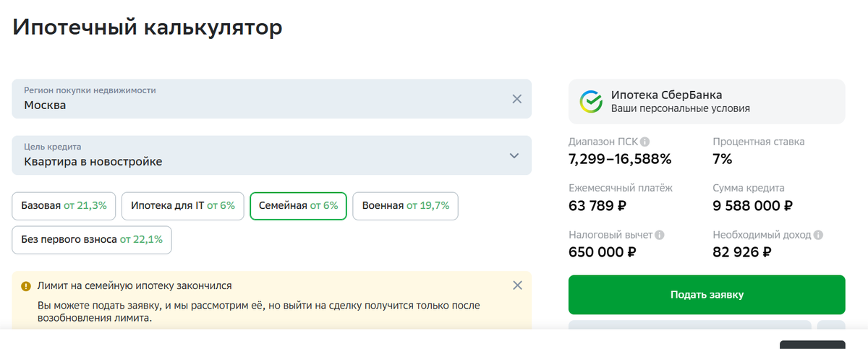Click the Сумма кредита value
The width and height of the screenshot is (868, 349).
(752, 206)
